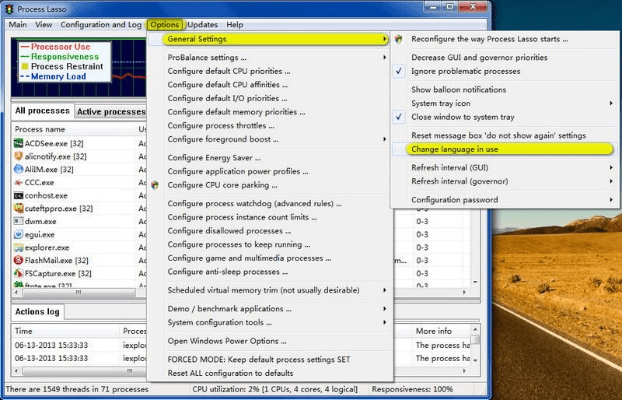Switch to the Active processes tab
Viewport: 622px width, 400px height.
pyautogui.click(x=110, y=112)
